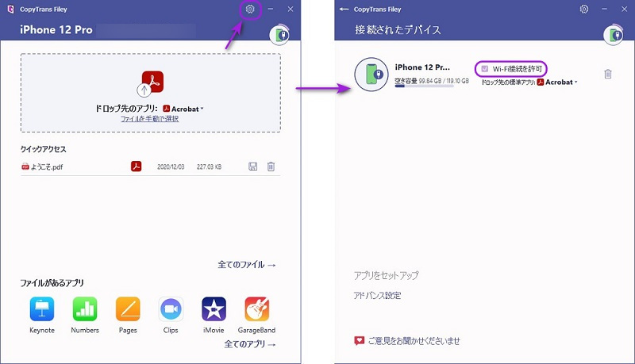Click Acrobat icon in ようこそ.pdf row
The width and height of the screenshot is (635, 364).
[x=136, y=167]
